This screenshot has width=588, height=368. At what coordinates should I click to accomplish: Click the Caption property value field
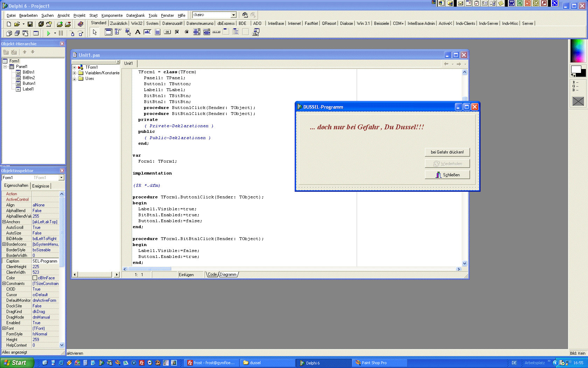click(x=45, y=261)
